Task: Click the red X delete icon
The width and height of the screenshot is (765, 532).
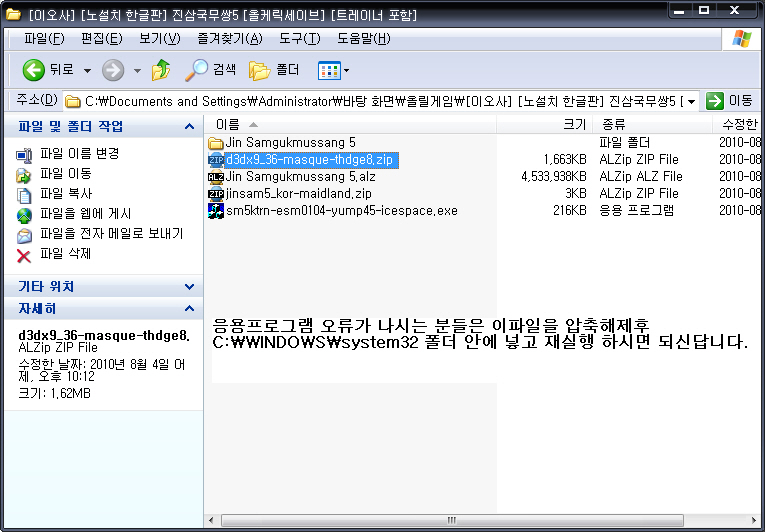Action: pyautogui.click(x=24, y=255)
